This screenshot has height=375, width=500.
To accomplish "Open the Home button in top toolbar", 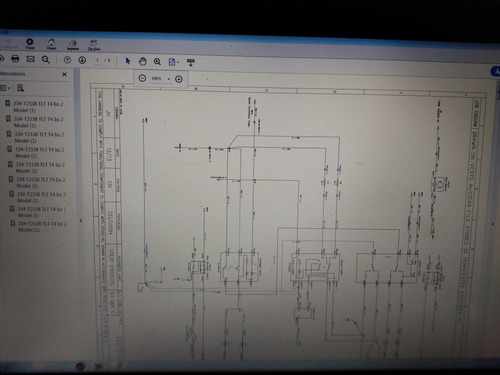I will 51,44.
